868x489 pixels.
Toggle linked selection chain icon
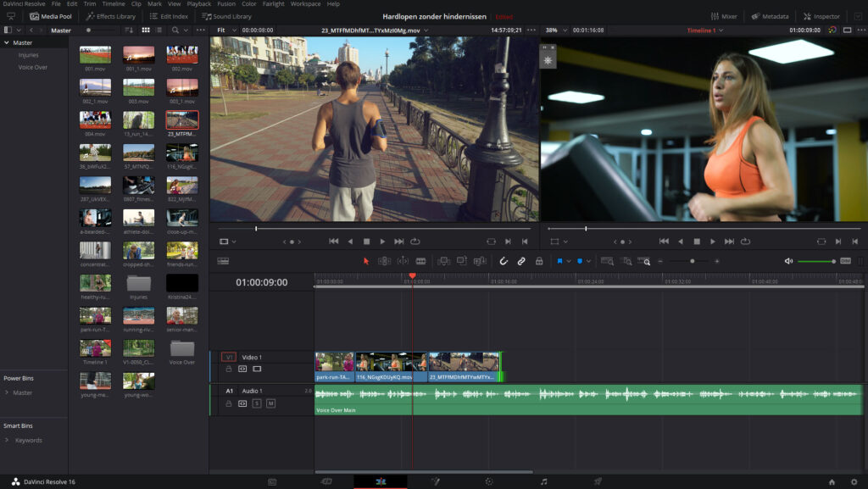click(521, 261)
